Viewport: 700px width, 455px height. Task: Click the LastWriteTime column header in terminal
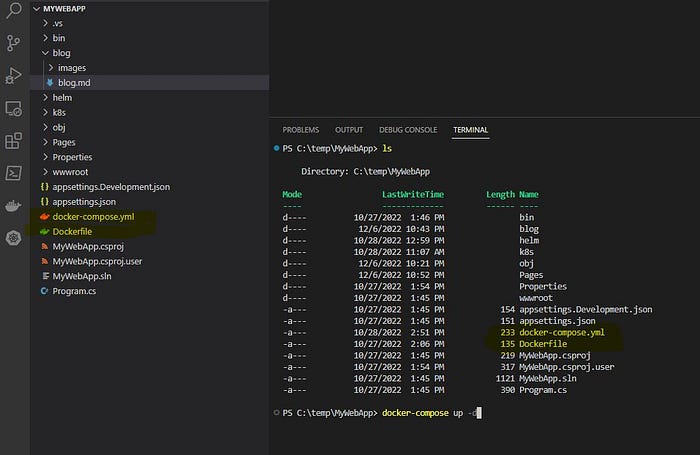pyautogui.click(x=413, y=194)
